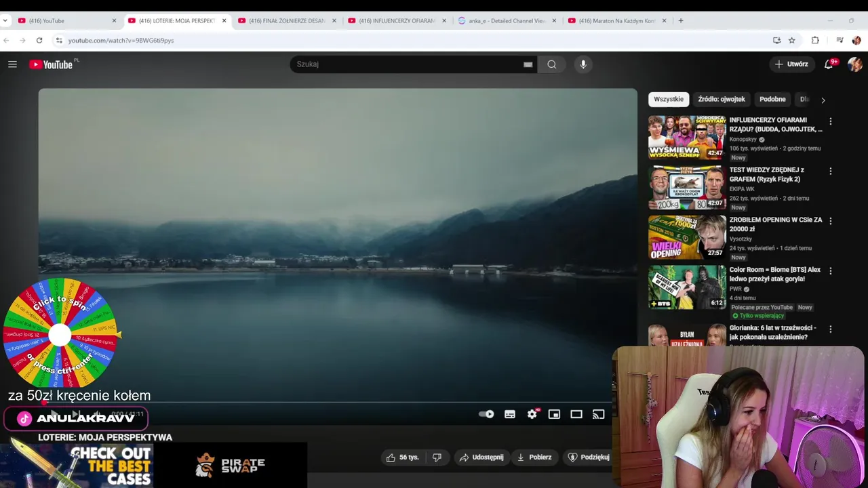Cast the video to a TV

(x=598, y=414)
